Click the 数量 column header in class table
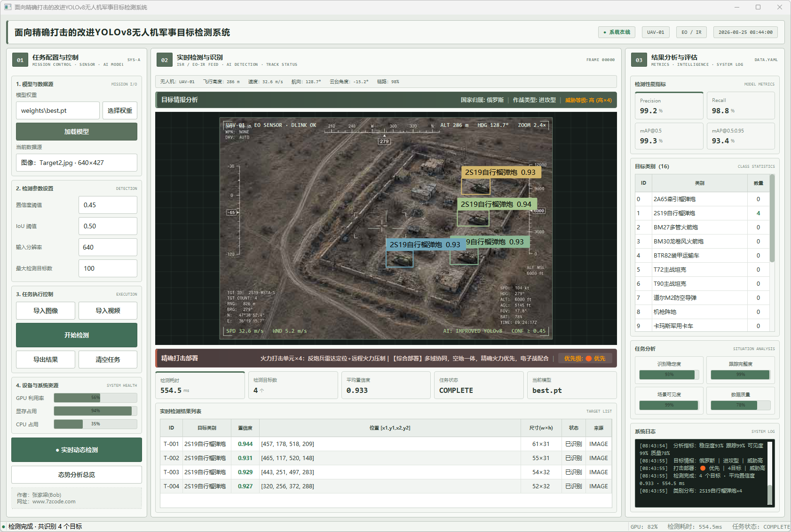 758,183
